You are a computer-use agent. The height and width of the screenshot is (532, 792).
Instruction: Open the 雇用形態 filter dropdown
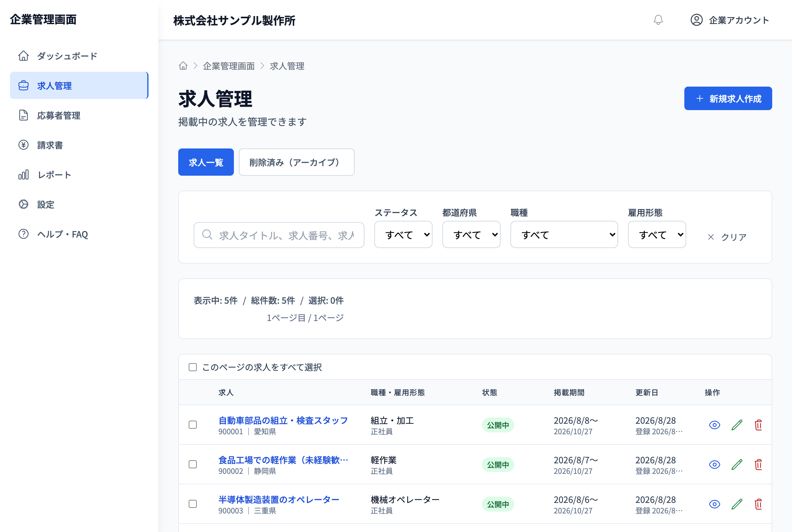click(656, 234)
